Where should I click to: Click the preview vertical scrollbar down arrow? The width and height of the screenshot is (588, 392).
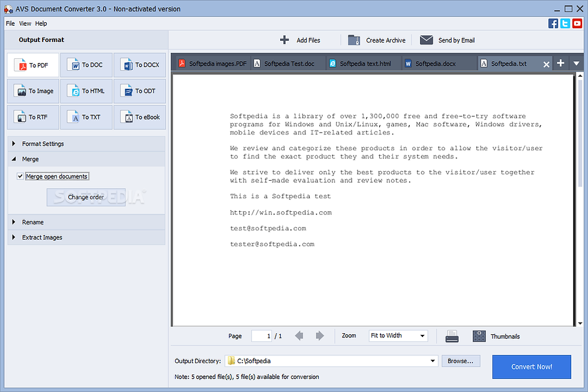580,324
